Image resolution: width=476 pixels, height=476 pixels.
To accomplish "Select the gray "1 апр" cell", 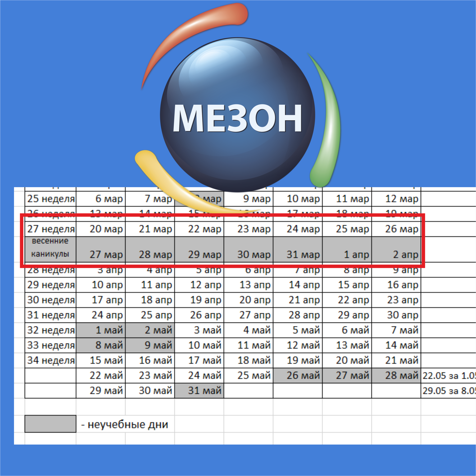I will (347, 250).
